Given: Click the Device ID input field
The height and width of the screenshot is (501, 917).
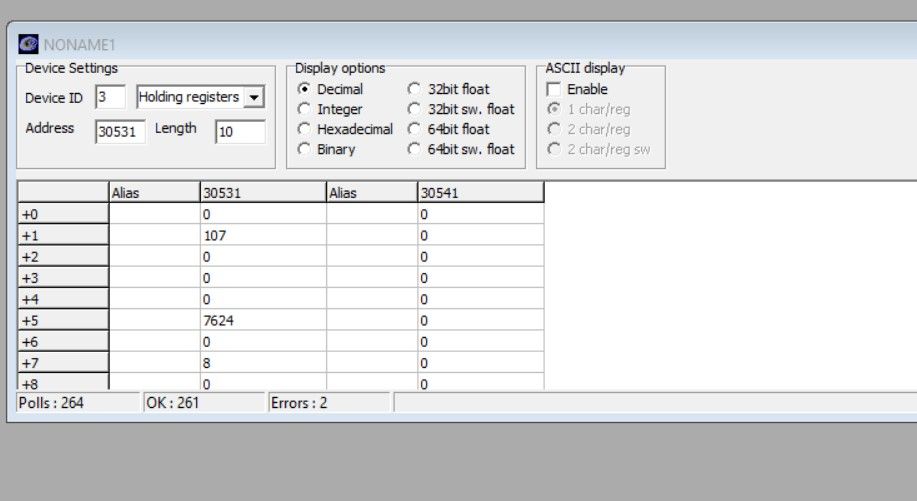Looking at the screenshot, I should (x=111, y=97).
